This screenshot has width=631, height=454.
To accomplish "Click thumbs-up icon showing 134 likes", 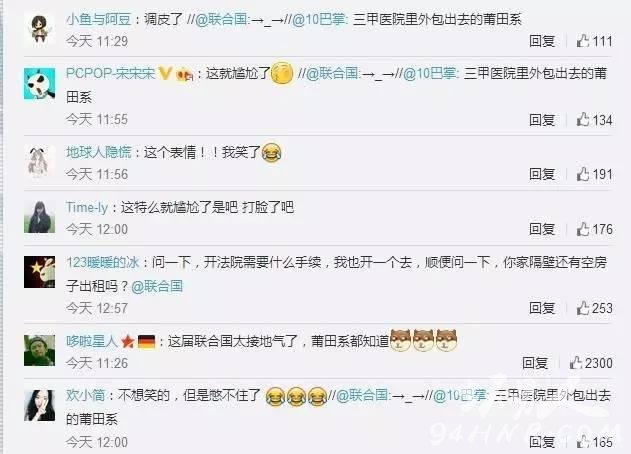I will pyautogui.click(x=583, y=120).
